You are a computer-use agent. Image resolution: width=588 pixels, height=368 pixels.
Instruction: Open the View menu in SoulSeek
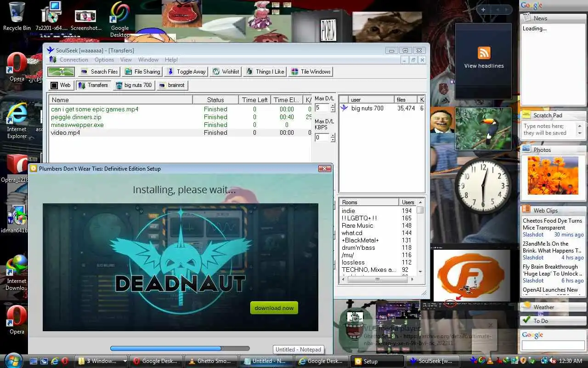(126, 60)
